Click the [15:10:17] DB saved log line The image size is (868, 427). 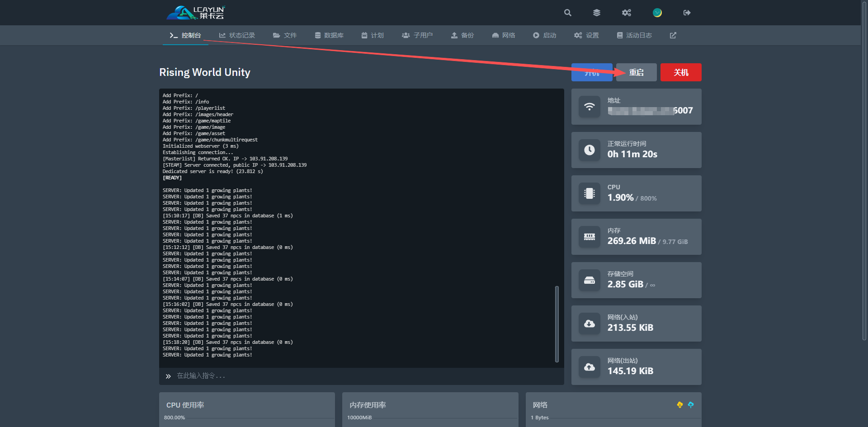click(228, 216)
